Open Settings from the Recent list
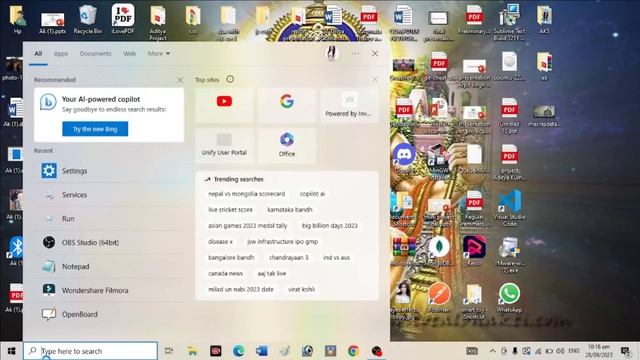 point(109,171)
